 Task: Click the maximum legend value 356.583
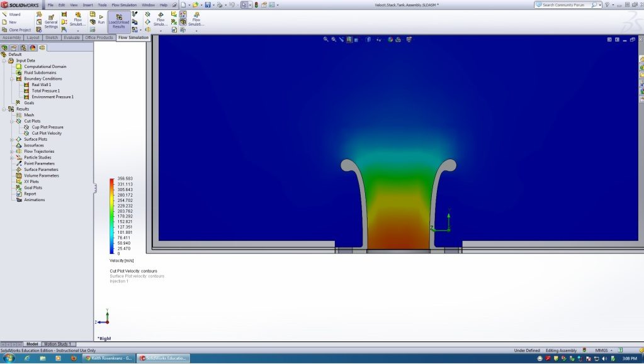click(125, 179)
